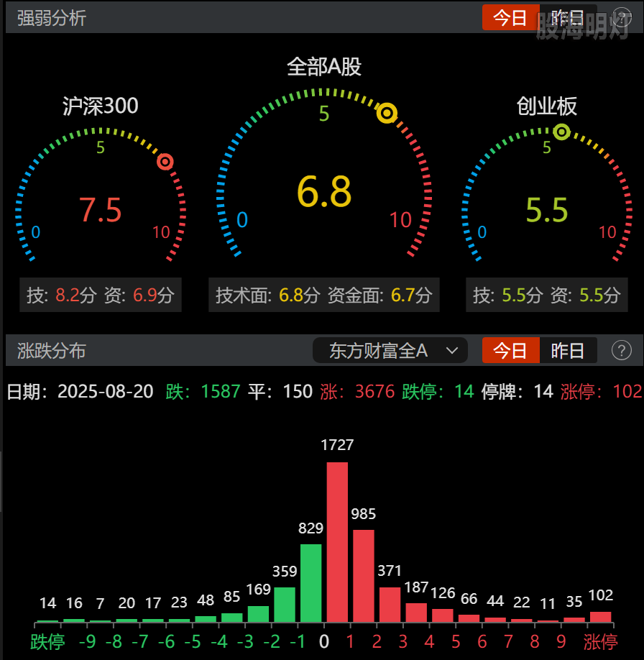Switch to 昨日 tab in 强弱分析 panel

(568, 18)
